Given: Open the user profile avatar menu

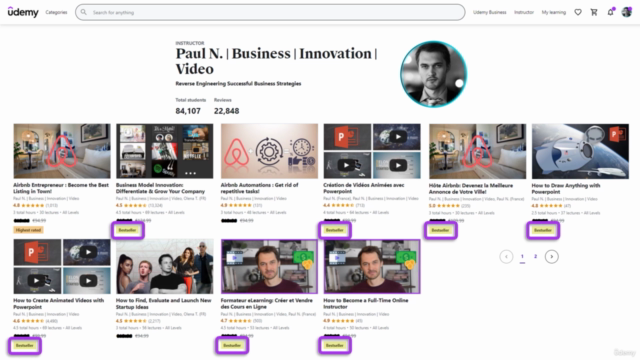Looking at the screenshot, I should coord(627,12).
